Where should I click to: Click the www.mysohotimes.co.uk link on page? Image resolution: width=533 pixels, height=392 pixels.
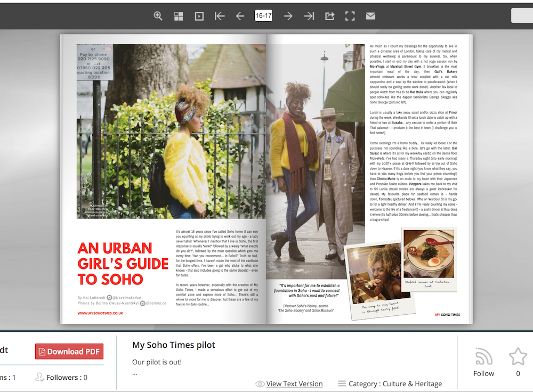pyautogui.click(x=100, y=313)
